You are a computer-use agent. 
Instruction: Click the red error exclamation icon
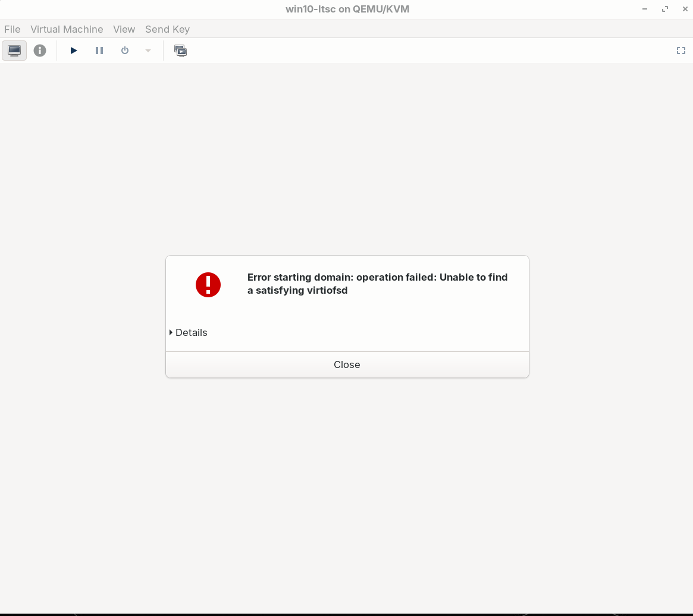(208, 285)
